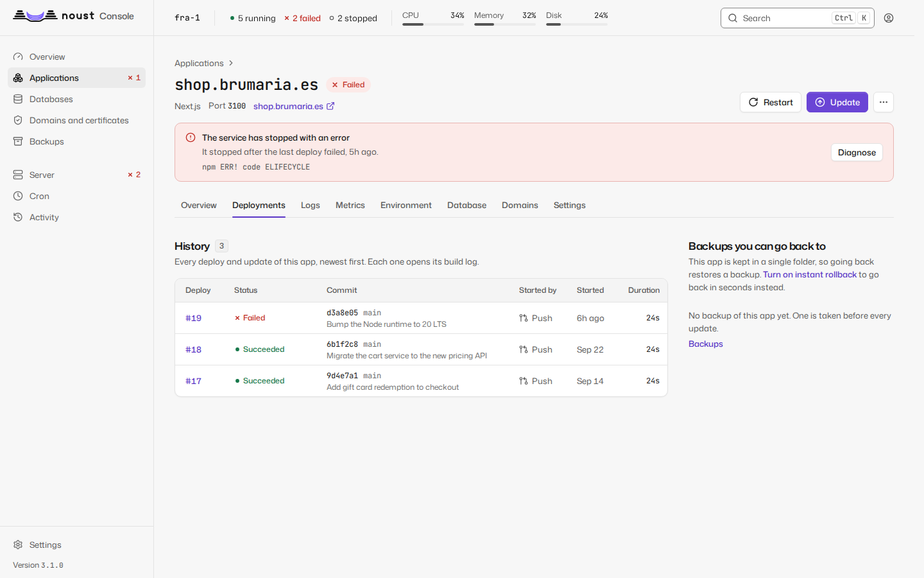
Task: Click the fra-1 server name
Action: click(x=187, y=18)
